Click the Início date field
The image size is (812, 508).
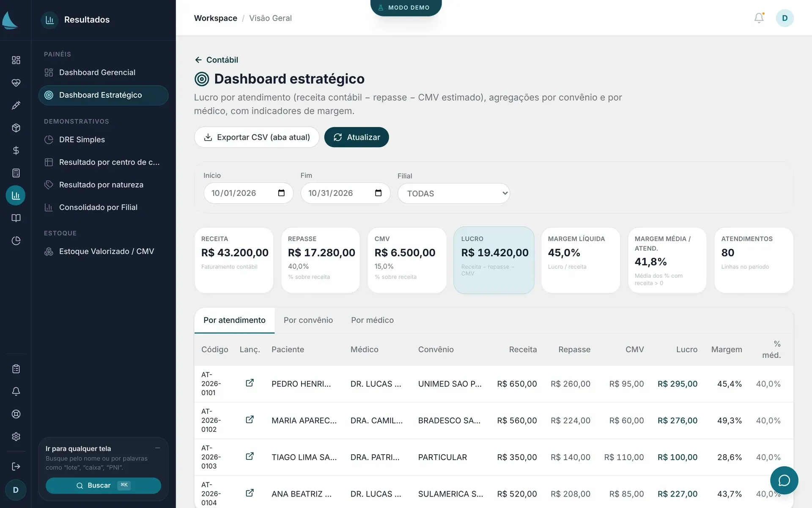click(x=248, y=193)
